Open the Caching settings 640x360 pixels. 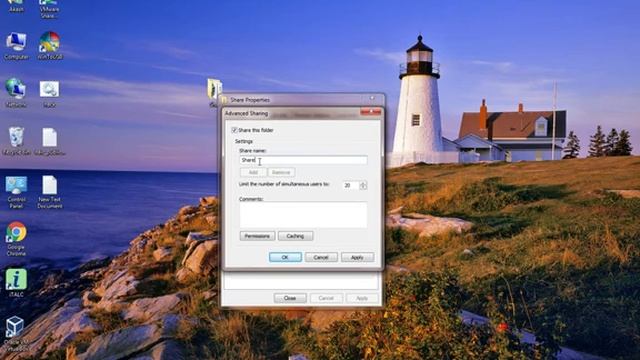pyautogui.click(x=295, y=236)
